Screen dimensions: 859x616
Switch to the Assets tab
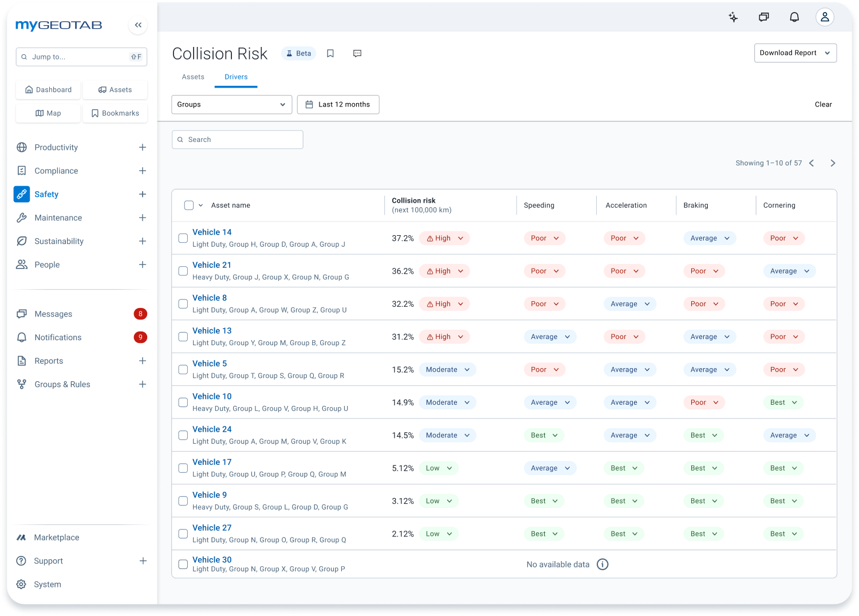[193, 77]
